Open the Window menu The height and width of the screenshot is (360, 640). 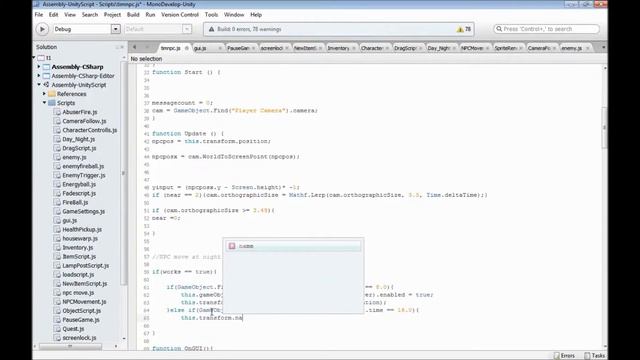point(234,15)
